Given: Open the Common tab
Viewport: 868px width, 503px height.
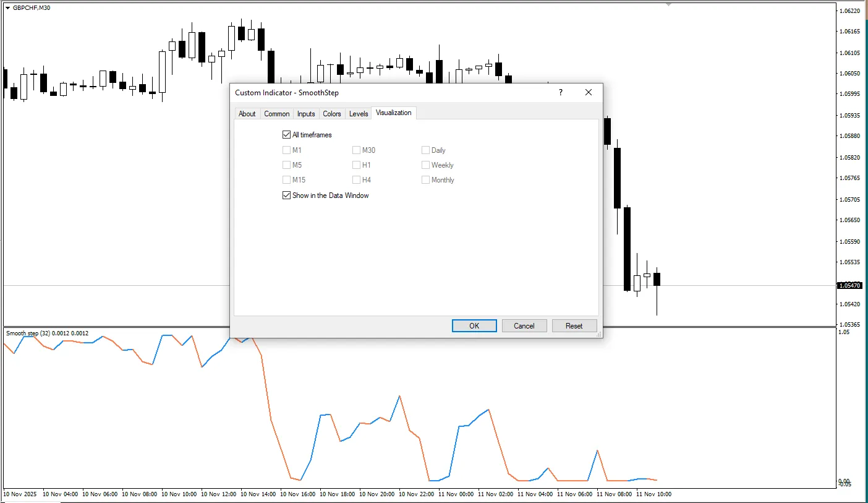Looking at the screenshot, I should coord(276,114).
